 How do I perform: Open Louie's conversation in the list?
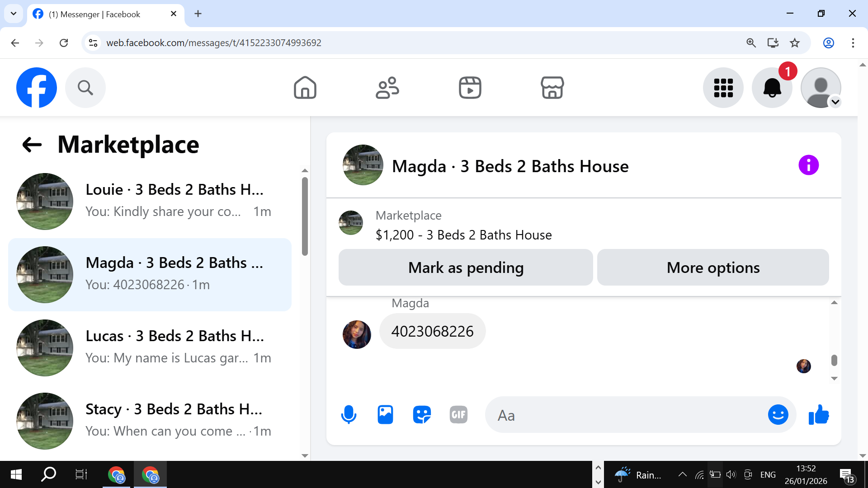(150, 201)
